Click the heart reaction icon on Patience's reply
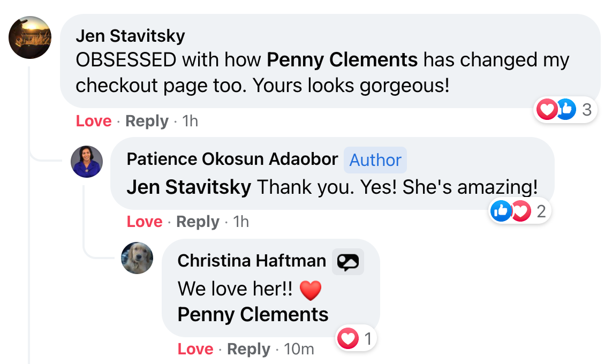 coord(520,211)
